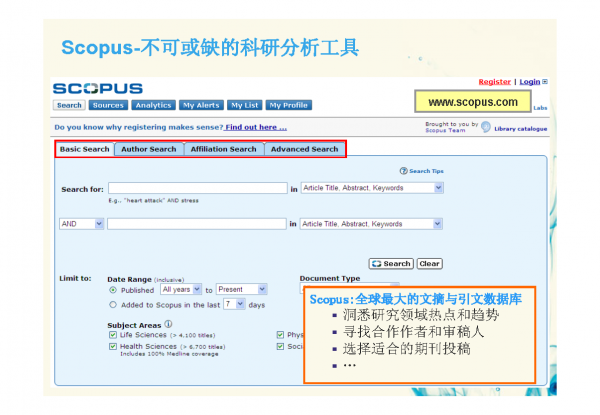Open first Article Title, Abstract, Keywords dropdown
This screenshot has width=600, height=415.
click(372, 188)
